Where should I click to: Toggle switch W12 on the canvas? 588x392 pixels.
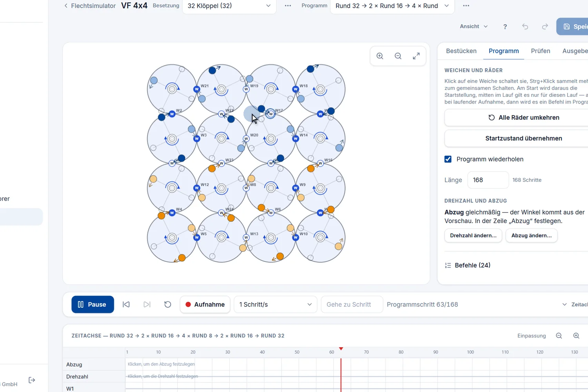197,188
